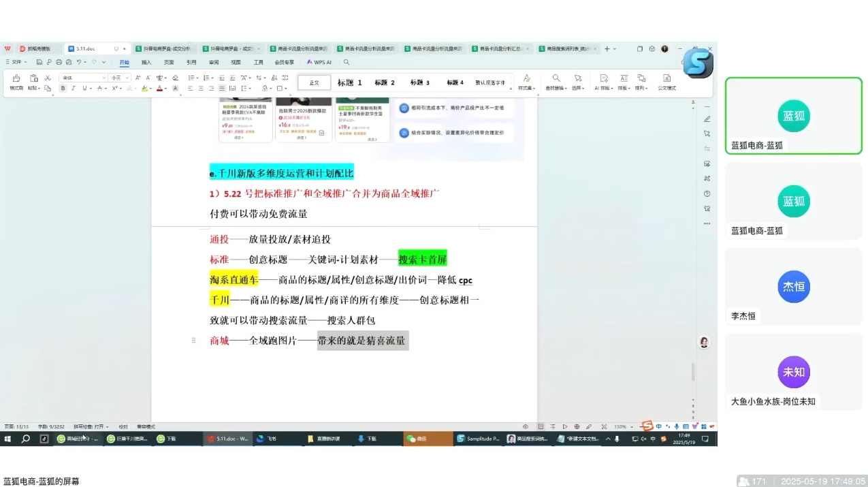Click the Undo icon in quick access toolbar
The width and height of the screenshot is (868, 487).
(78, 62)
